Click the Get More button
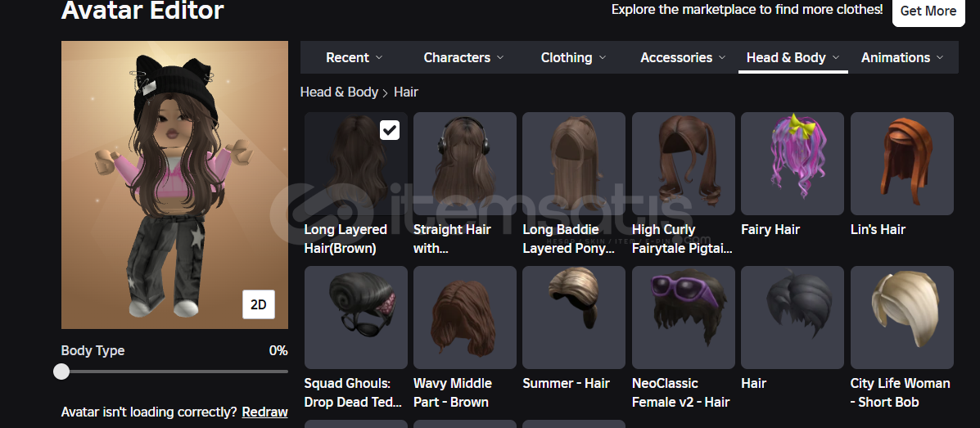980x428 pixels. click(x=928, y=11)
